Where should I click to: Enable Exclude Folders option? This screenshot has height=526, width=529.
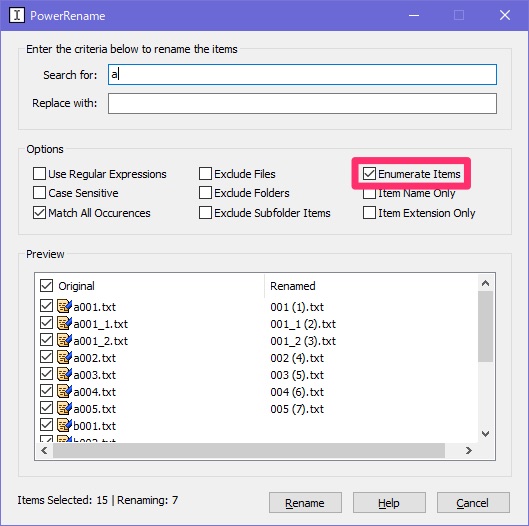click(205, 193)
